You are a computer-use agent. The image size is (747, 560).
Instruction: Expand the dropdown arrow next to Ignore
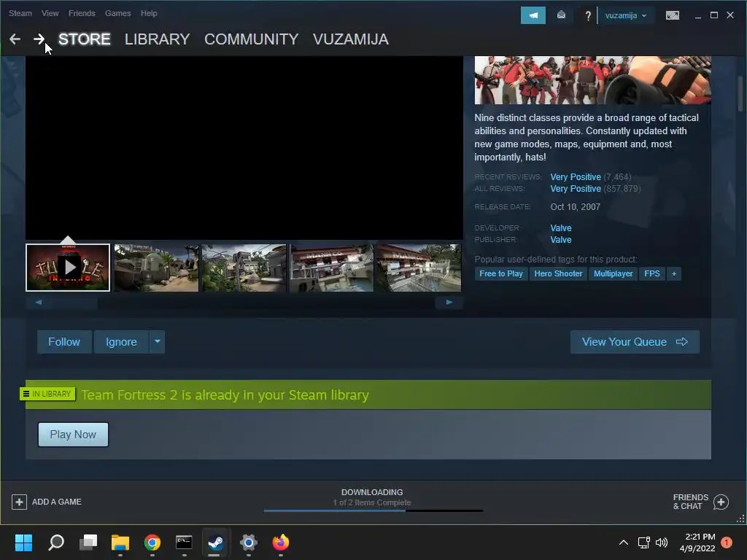pos(158,342)
